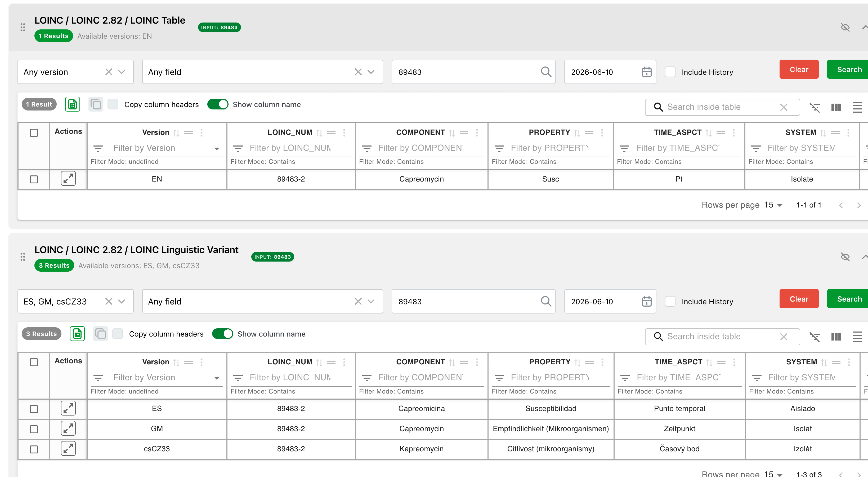
Task: Go to previous page in LOINC Table
Action: click(x=841, y=205)
